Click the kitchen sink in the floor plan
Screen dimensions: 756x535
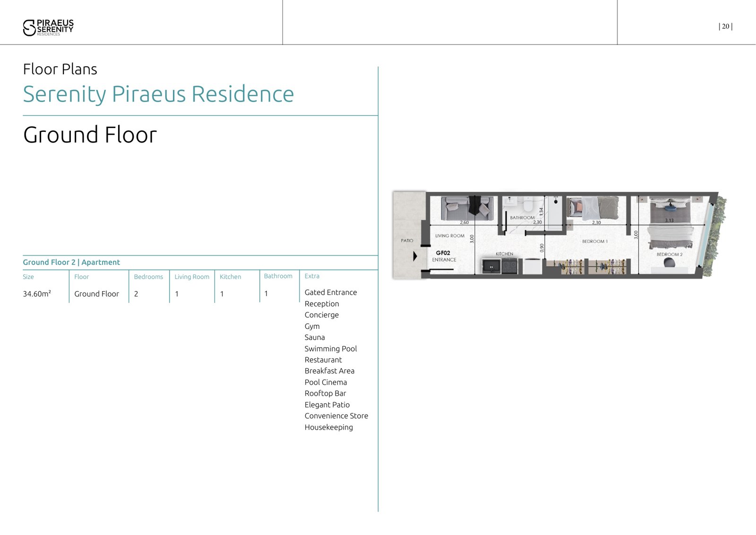[x=491, y=266]
